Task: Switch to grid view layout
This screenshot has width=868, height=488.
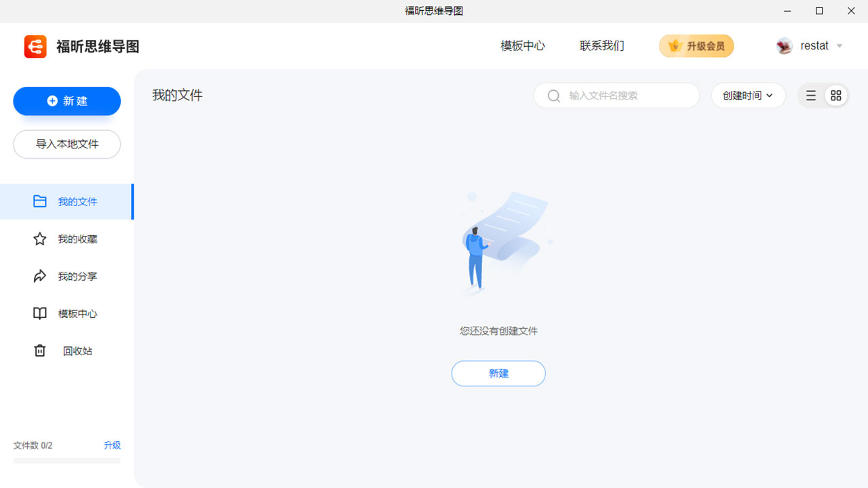Action: click(x=835, y=96)
